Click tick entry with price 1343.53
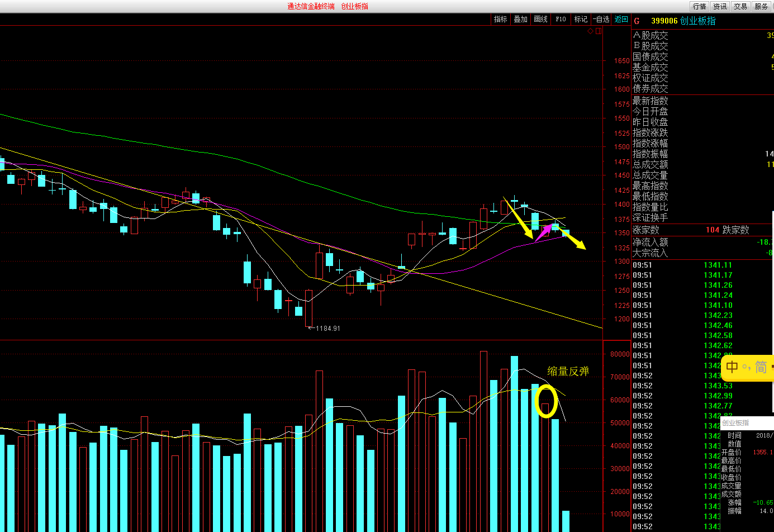This screenshot has height=532, width=774. (718, 386)
